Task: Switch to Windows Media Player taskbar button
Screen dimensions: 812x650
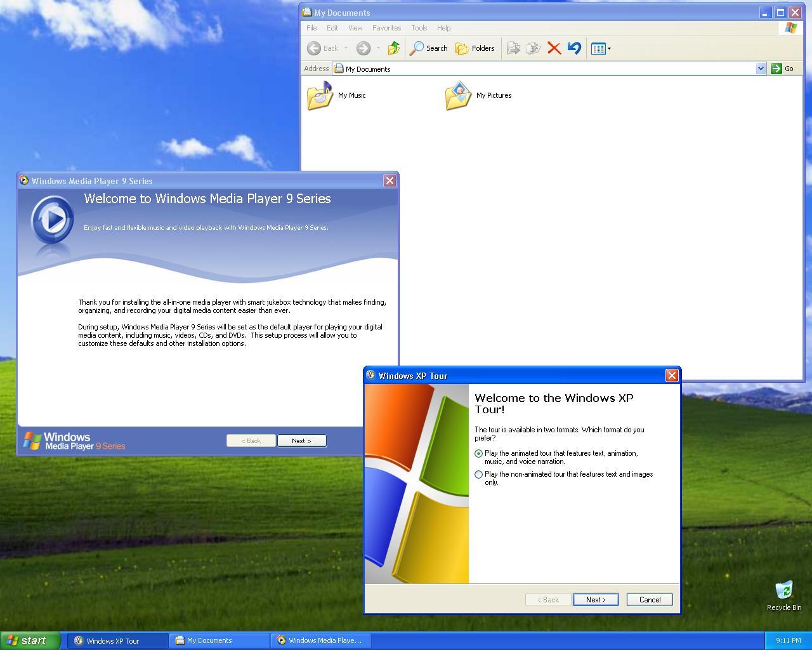Action: [321, 640]
